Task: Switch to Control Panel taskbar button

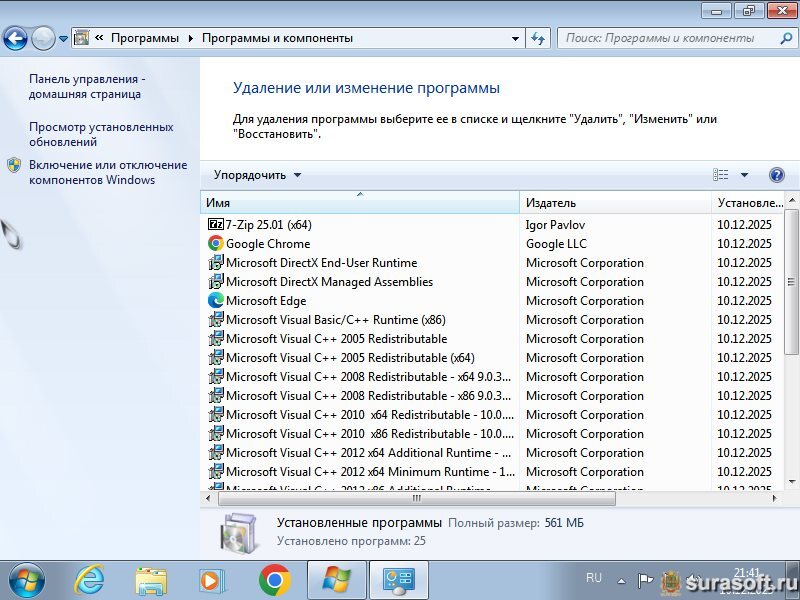Action: coord(398,581)
